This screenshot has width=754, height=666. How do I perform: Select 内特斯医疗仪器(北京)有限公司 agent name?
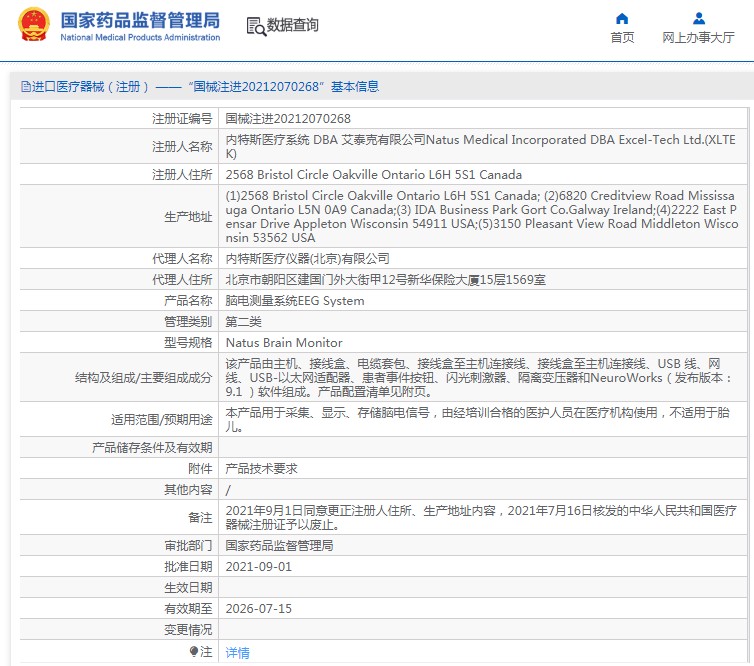[307, 259]
